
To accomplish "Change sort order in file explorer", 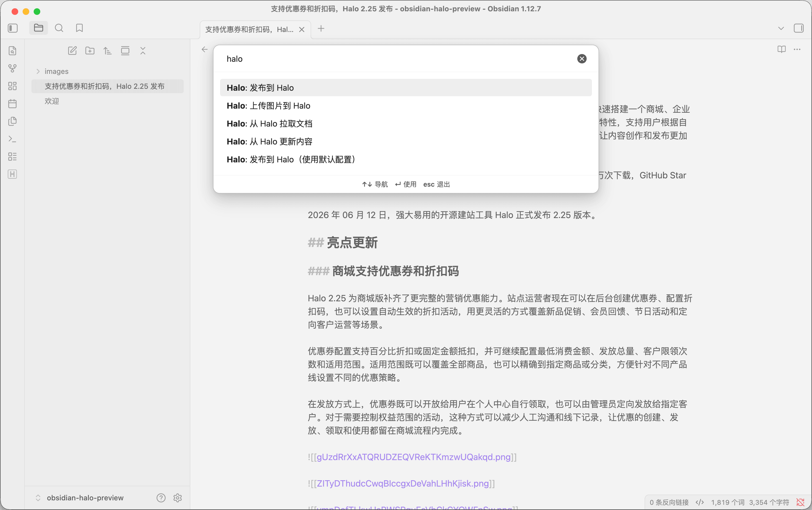I will tap(108, 51).
